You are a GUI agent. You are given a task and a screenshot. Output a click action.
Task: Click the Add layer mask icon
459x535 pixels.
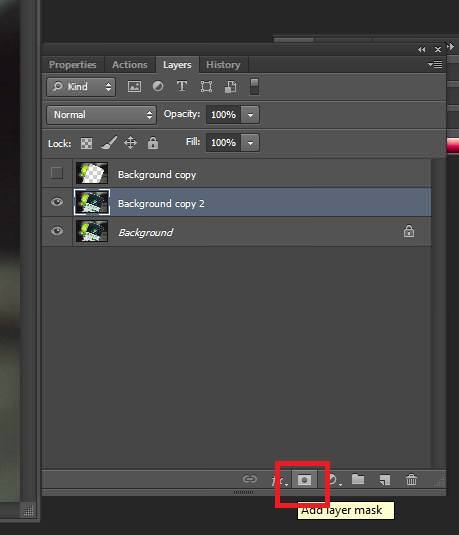[304, 480]
